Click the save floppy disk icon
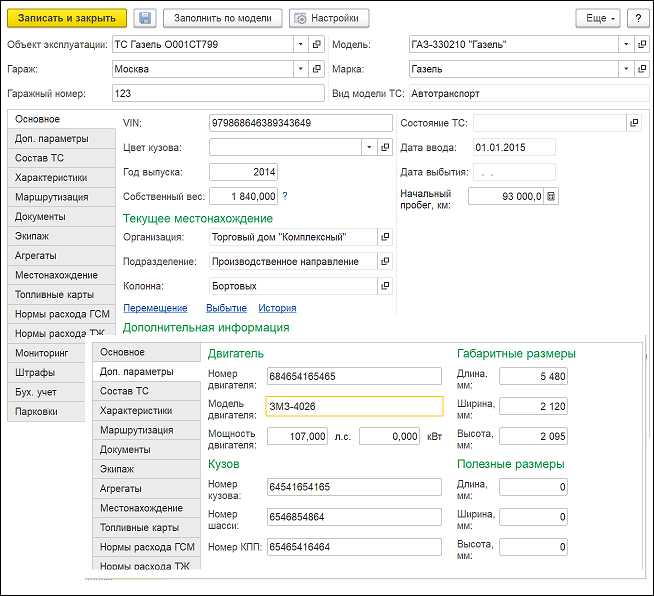The width and height of the screenshot is (654, 596). 145,19
